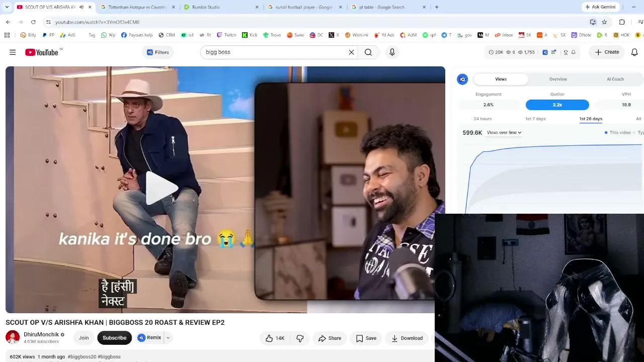Open YouTube Create button
644x362 pixels.
[x=607, y=52]
